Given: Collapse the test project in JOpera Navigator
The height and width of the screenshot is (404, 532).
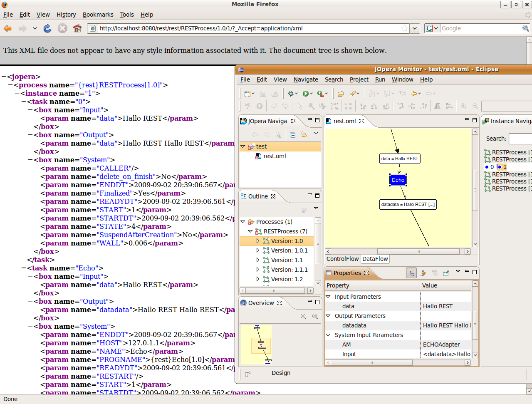Looking at the screenshot, I should [x=243, y=146].
